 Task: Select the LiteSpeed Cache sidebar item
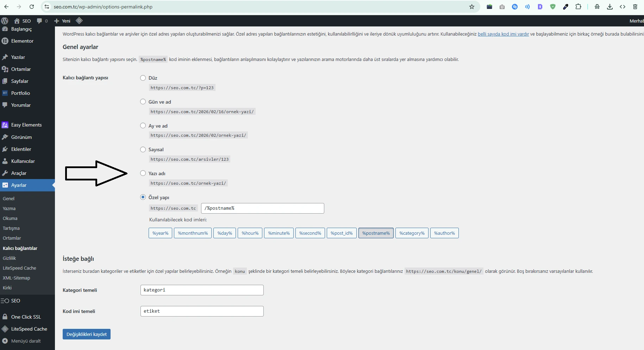tap(29, 329)
